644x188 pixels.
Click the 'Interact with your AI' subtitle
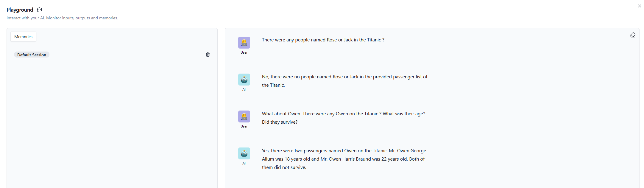[x=62, y=18]
